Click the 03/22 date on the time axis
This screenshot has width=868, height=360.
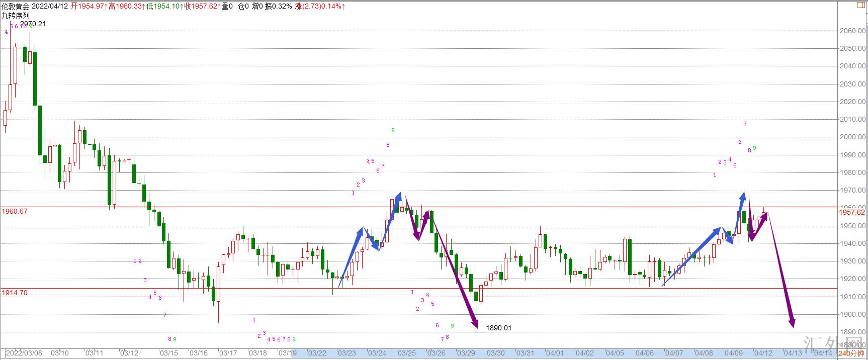tap(317, 353)
